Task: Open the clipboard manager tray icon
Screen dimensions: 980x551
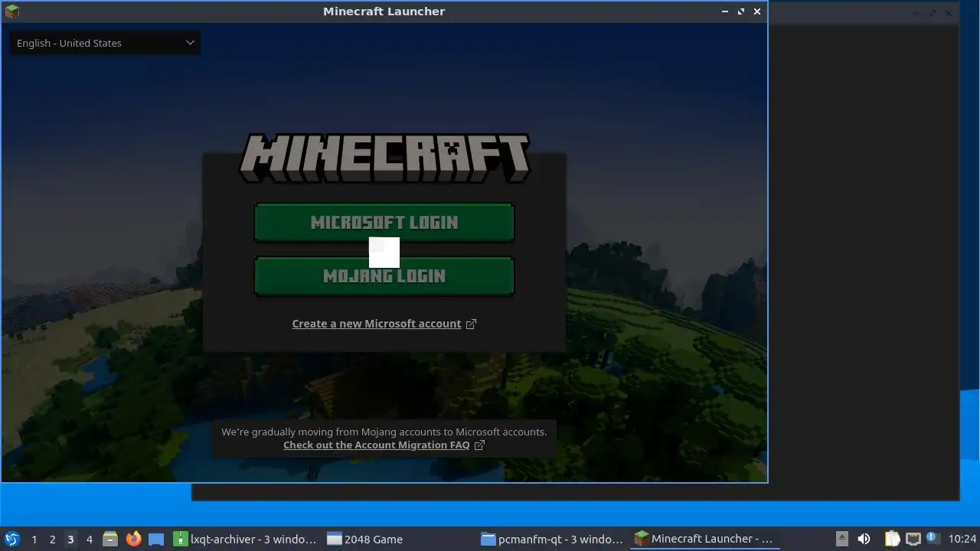Action: 892,539
